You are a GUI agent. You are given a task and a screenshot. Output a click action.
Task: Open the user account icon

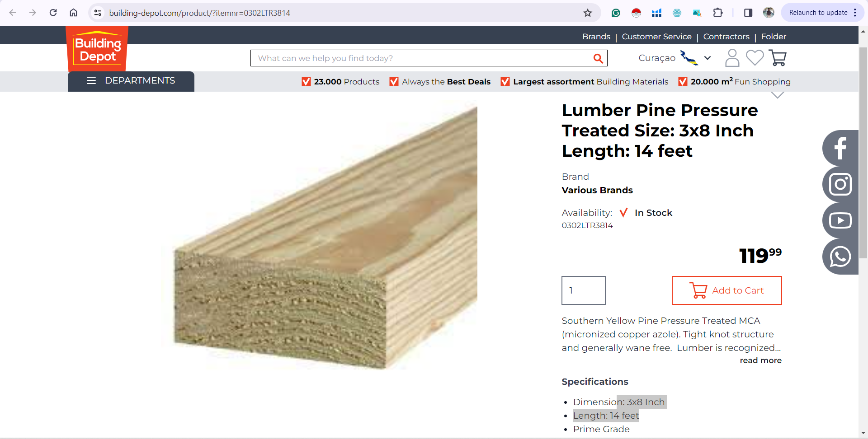click(732, 58)
